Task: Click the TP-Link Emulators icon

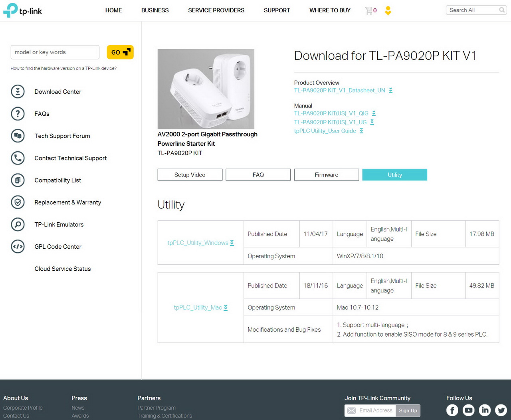Action: pos(18,224)
